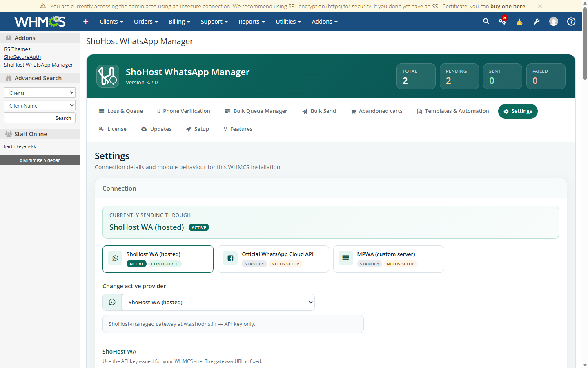This screenshot has height=368, width=588.
Task: Follow the buy one here link
Action: 508,6
